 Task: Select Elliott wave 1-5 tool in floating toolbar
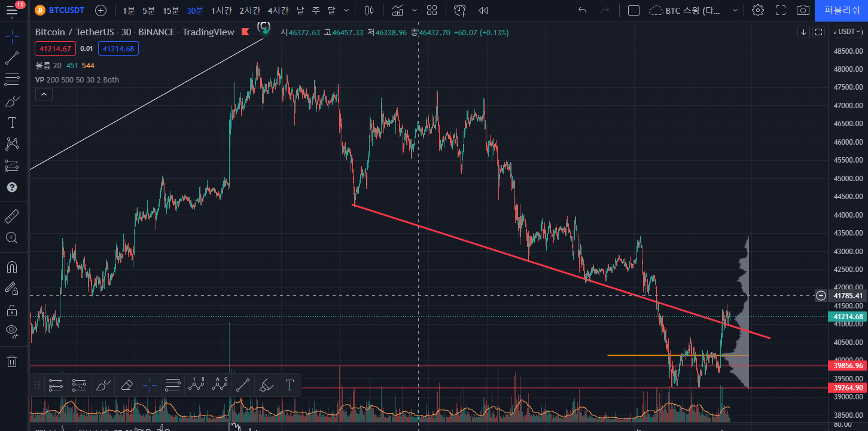pos(196,386)
